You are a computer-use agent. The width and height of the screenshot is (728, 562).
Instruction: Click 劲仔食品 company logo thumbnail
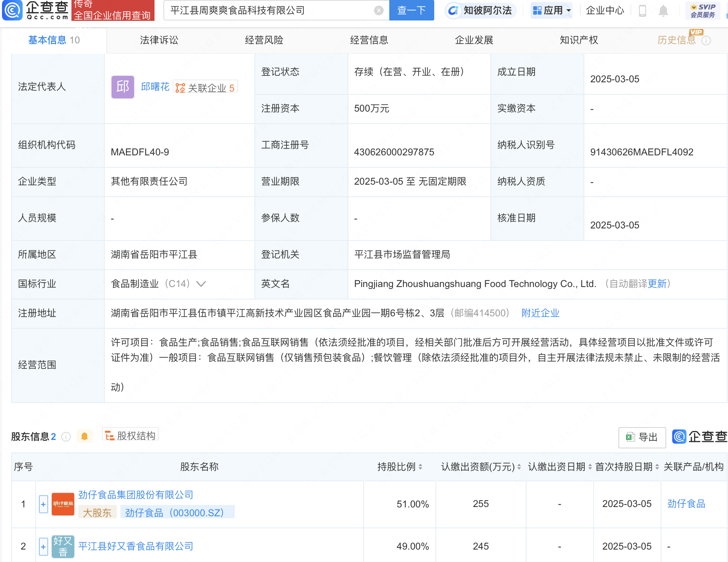pyautogui.click(x=63, y=504)
